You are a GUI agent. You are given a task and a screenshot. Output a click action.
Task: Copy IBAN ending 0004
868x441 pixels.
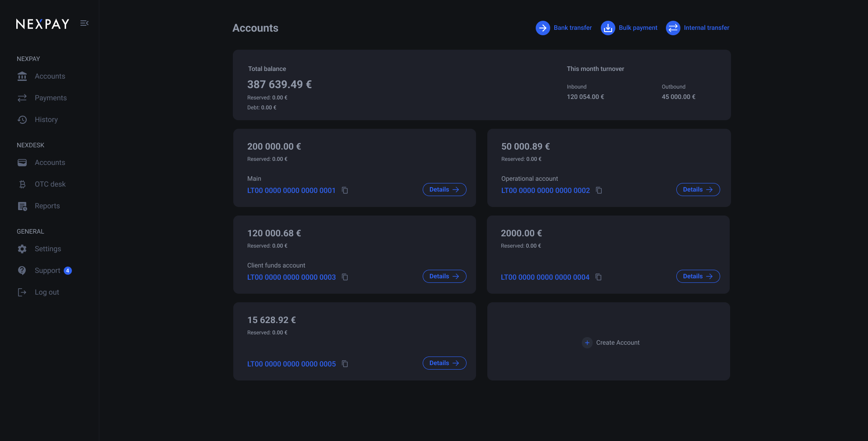click(x=599, y=277)
